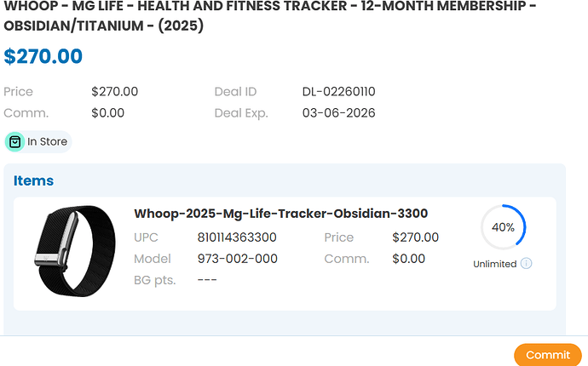
Task: Click the large blue $270.00 price
Action: (x=43, y=56)
